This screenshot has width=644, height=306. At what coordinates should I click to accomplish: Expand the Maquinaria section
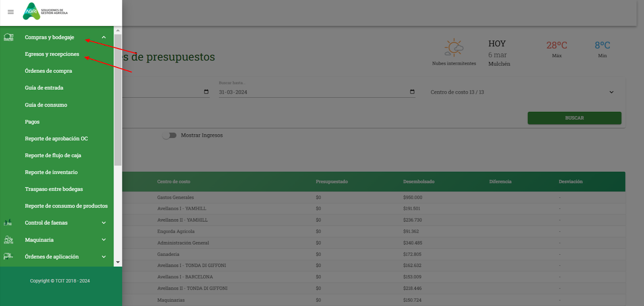pyautogui.click(x=104, y=240)
